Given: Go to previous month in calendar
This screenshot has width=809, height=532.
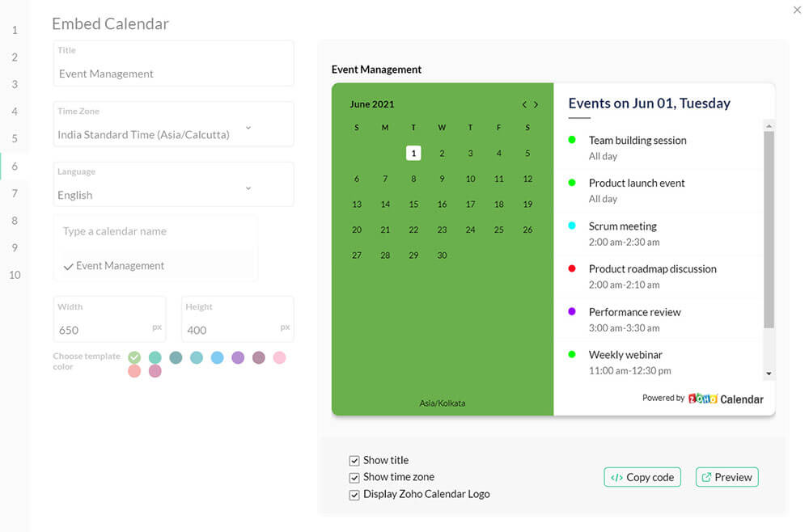Looking at the screenshot, I should click(524, 104).
